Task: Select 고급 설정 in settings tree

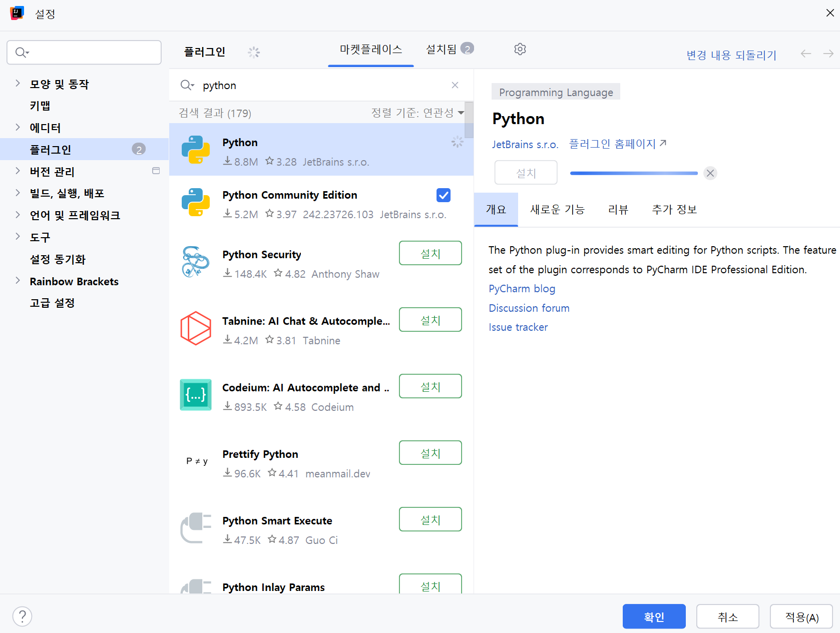Action: point(52,303)
